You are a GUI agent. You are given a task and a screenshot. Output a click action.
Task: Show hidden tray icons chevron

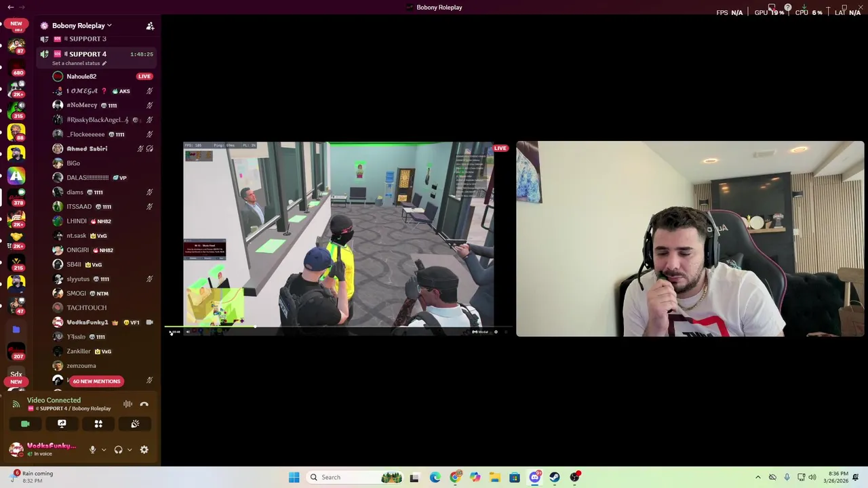pos(758,478)
